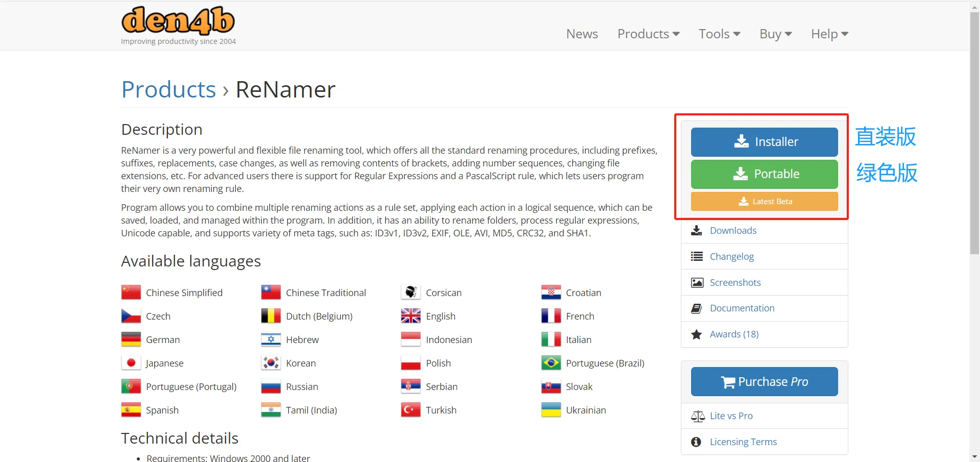980x462 pixels.
Task: Click the Chinese Traditional flag
Action: tap(271, 293)
